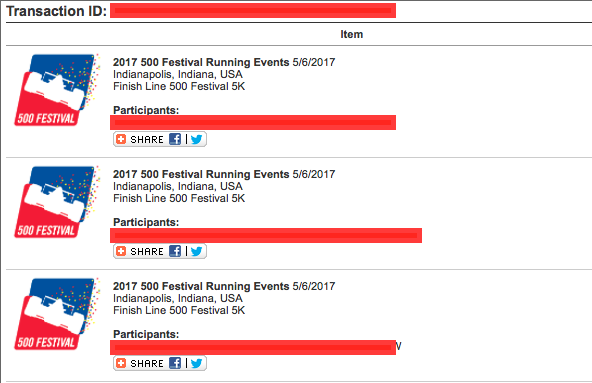The height and width of the screenshot is (383, 592).
Task: Open third 500 Festival logo thumbnail
Action: pyautogui.click(x=57, y=314)
